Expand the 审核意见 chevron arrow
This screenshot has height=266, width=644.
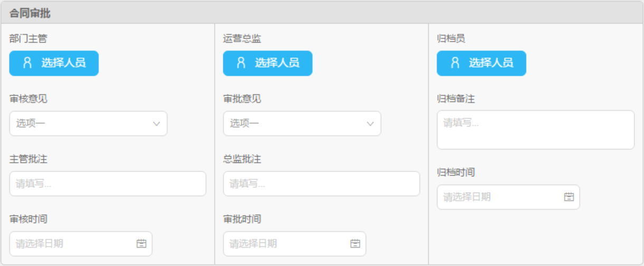(x=156, y=123)
